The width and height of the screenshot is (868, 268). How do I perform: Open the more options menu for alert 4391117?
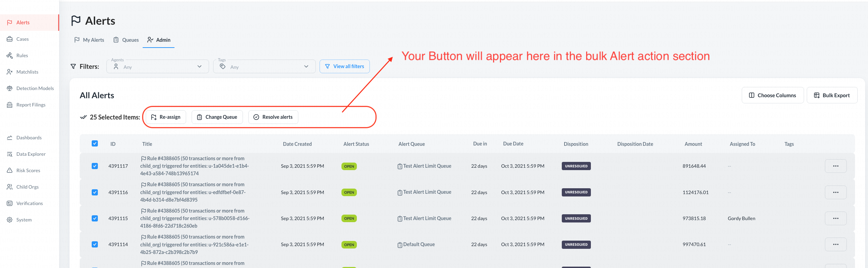(836, 166)
